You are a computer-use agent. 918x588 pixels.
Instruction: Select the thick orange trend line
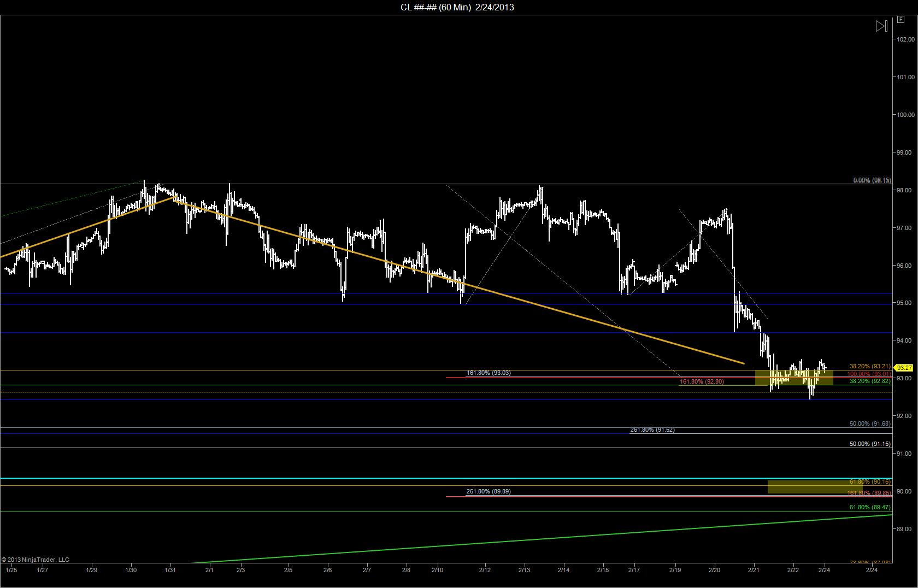pyautogui.click(x=459, y=282)
